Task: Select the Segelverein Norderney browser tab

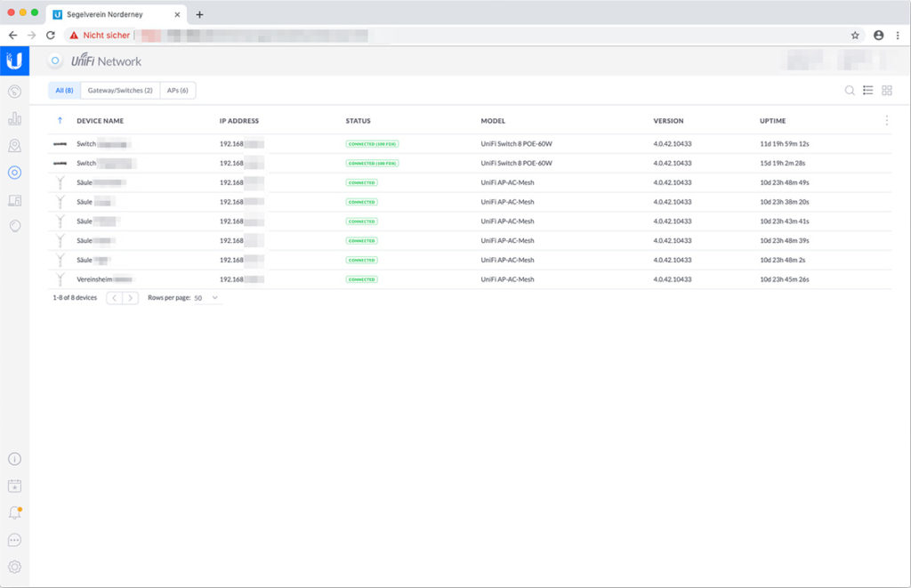Action: click(117, 14)
